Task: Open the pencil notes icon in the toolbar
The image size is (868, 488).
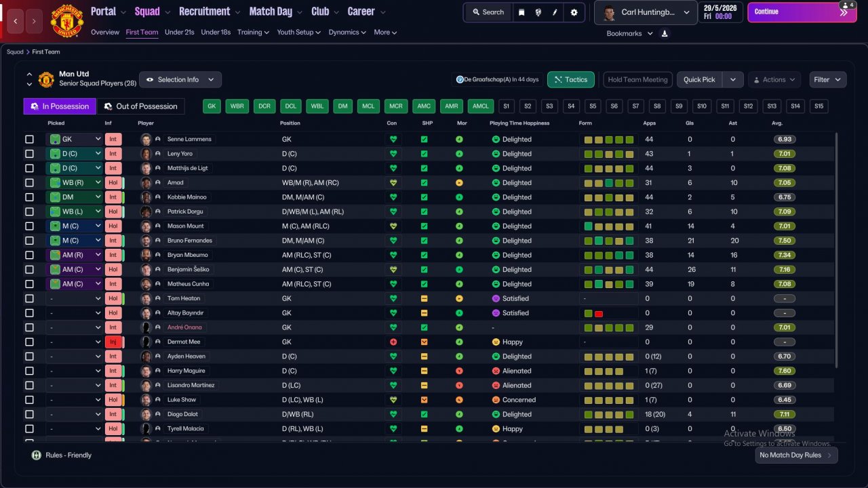Action: (x=555, y=12)
